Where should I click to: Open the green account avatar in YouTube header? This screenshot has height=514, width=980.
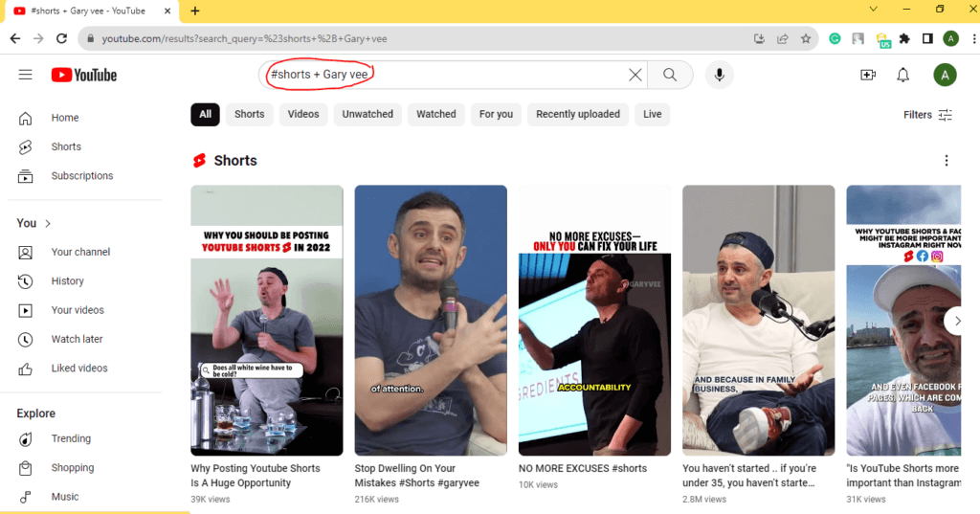(945, 75)
